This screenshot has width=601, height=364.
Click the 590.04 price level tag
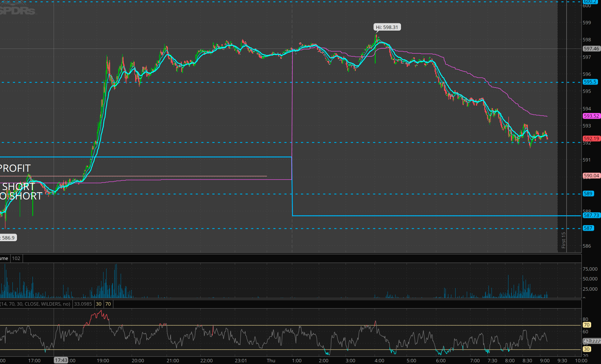pos(591,176)
